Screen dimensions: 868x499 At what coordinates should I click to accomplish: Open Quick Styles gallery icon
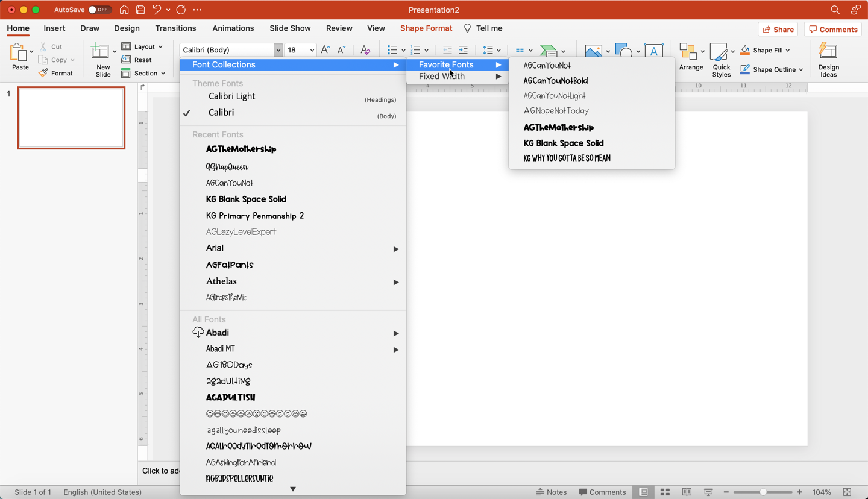click(719, 52)
